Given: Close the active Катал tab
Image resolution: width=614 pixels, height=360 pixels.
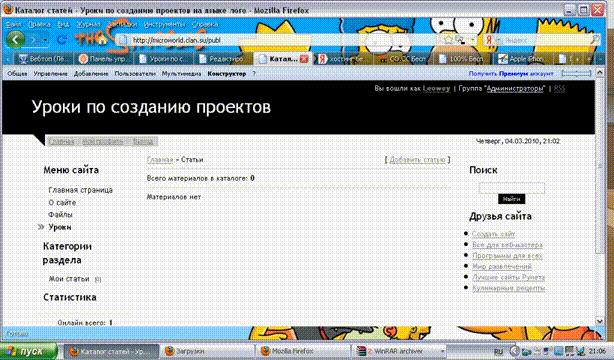Looking at the screenshot, I should [304, 59].
